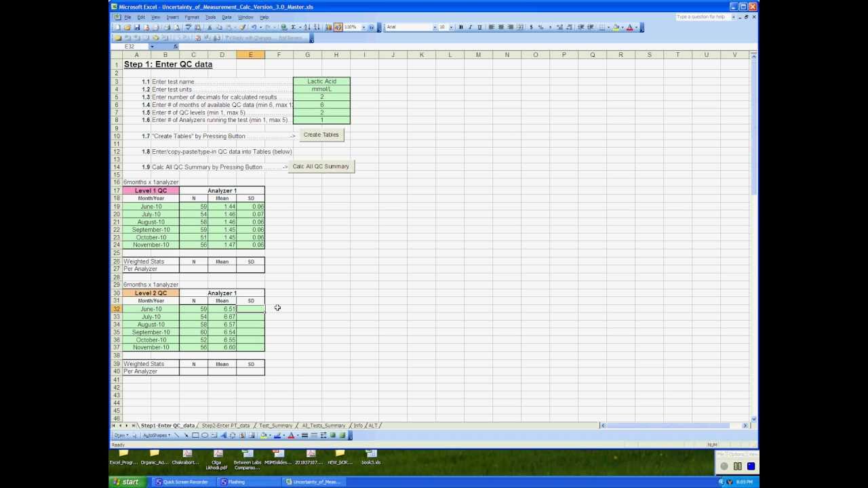This screenshot has height=488, width=868.
Task: Toggle Align Left formatting
Action: tap(492, 27)
